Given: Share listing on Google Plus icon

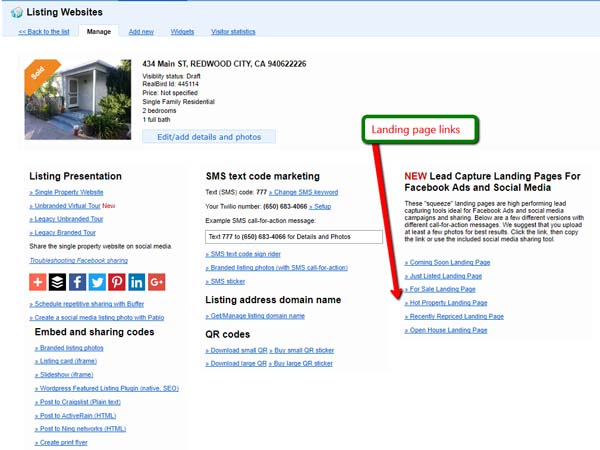Looking at the screenshot, I should click(x=156, y=282).
